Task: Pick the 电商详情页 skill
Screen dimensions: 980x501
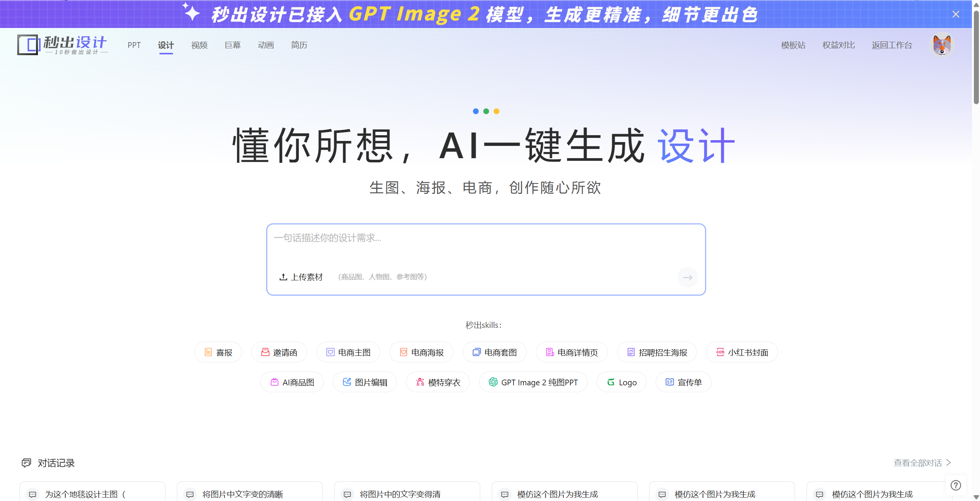Action: tap(571, 352)
